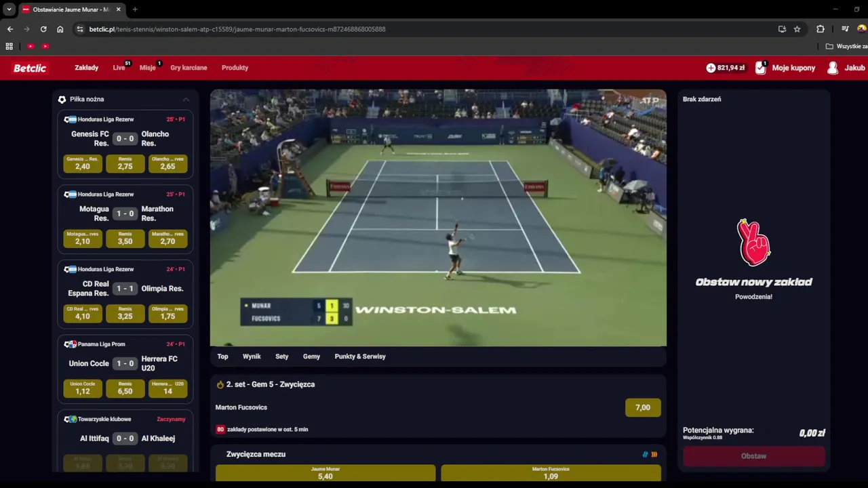The height and width of the screenshot is (488, 868).
Task: Click the Obstaw bet button
Action: pos(753,456)
